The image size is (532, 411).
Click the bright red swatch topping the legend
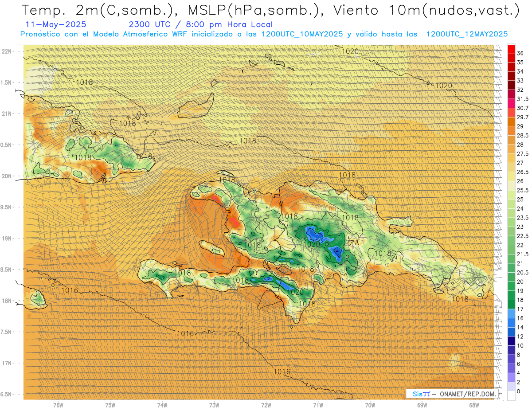(x=511, y=48)
